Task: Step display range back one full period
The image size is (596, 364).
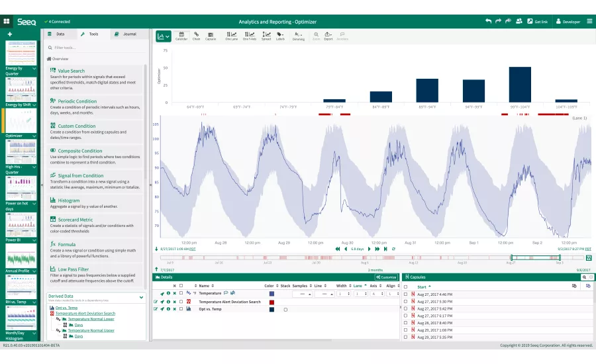Action: pyautogui.click(x=338, y=249)
